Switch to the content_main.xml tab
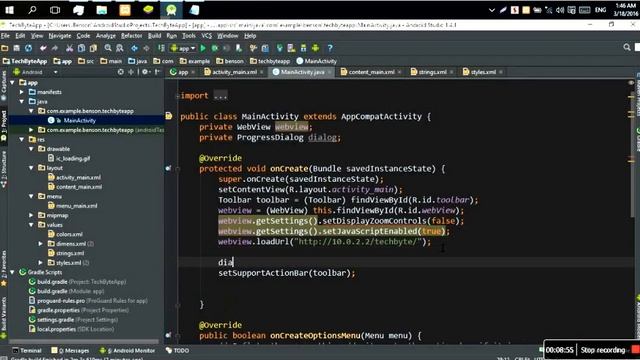Screen dimensions: 640x360 click(371, 72)
